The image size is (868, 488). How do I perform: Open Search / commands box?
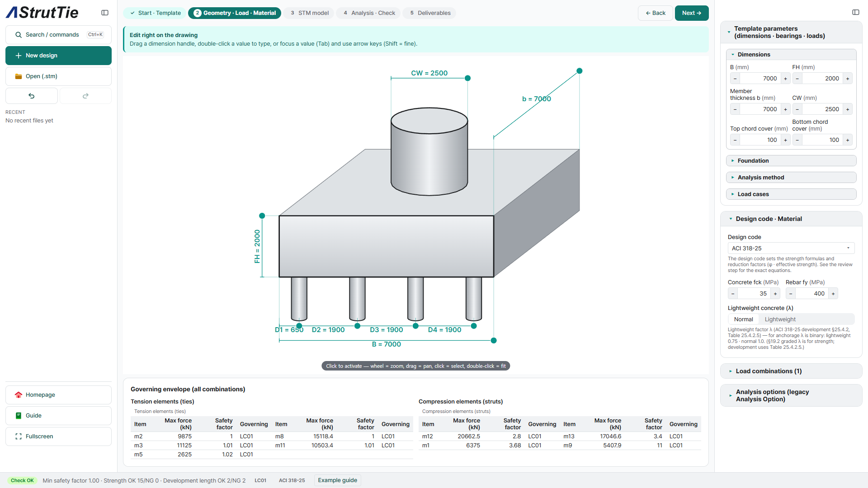[x=58, y=35]
